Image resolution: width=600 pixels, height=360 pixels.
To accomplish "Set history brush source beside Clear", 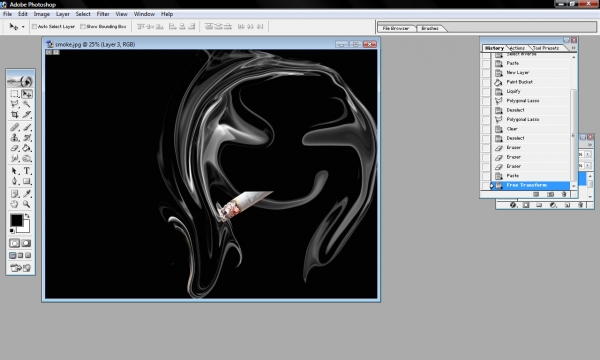I will pyautogui.click(x=486, y=129).
